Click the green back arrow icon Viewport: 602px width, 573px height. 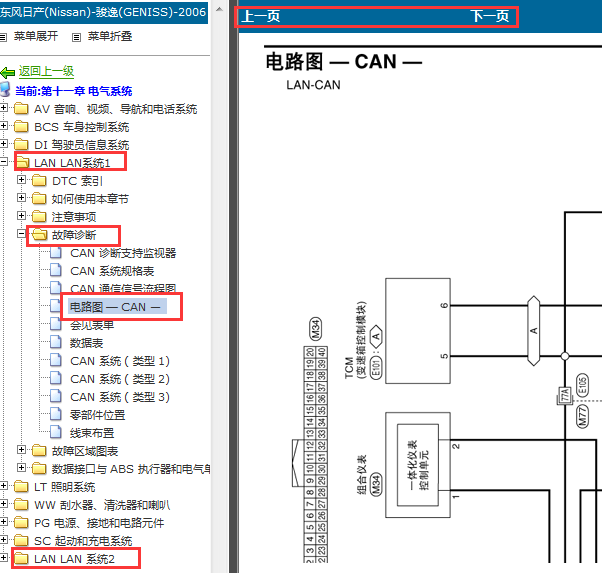(8, 72)
